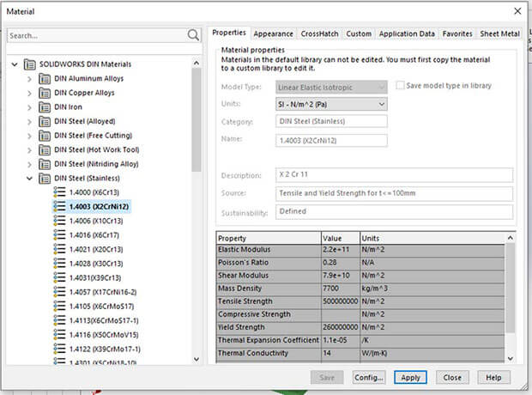The height and width of the screenshot is (395, 532).
Task: Click the material icon for 1.4003 (X2CrNi12)
Action: pyautogui.click(x=59, y=206)
